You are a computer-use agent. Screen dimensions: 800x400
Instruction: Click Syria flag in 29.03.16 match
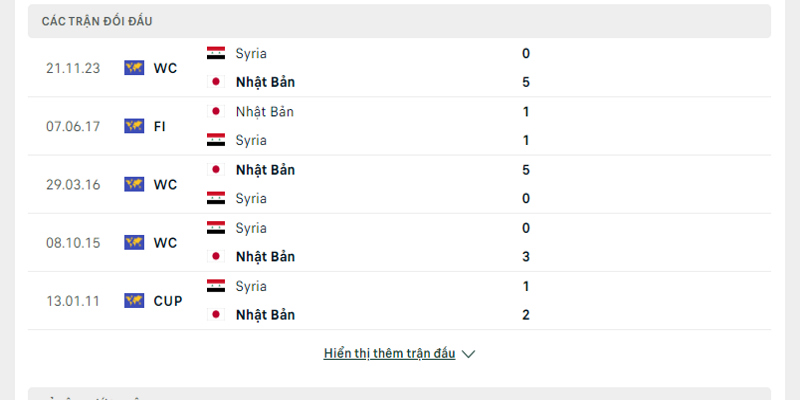point(215,198)
